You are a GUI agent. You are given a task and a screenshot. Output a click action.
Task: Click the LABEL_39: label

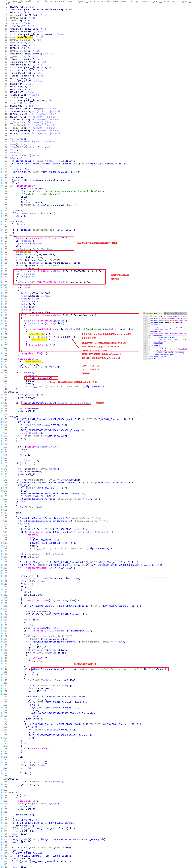coord(14,417)
